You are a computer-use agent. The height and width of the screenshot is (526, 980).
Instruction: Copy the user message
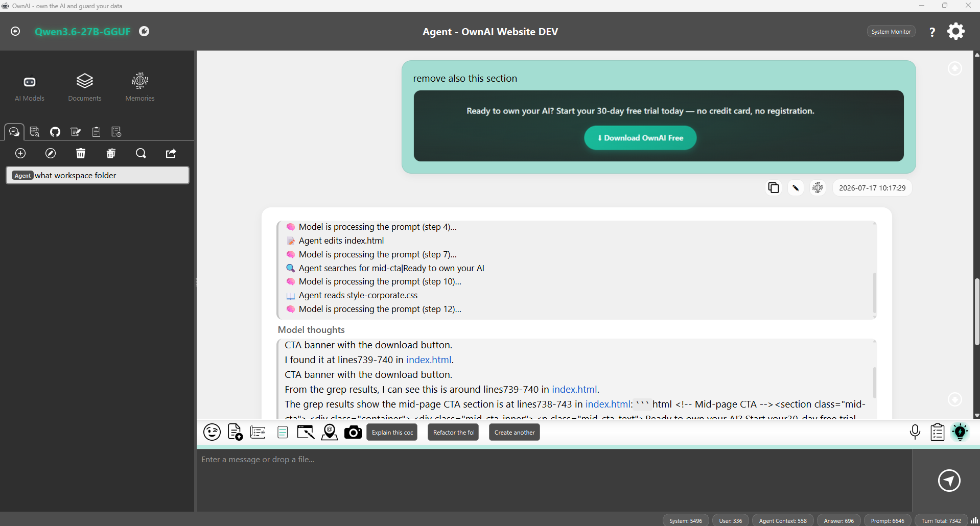(774, 188)
